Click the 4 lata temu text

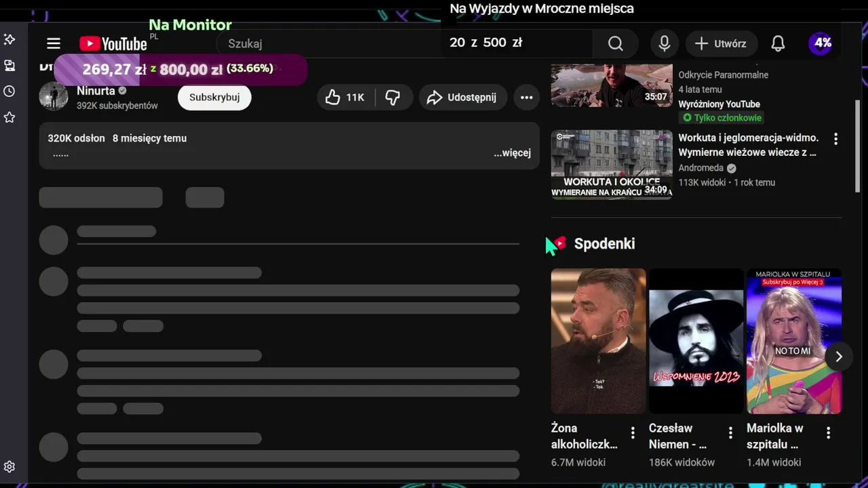point(700,89)
